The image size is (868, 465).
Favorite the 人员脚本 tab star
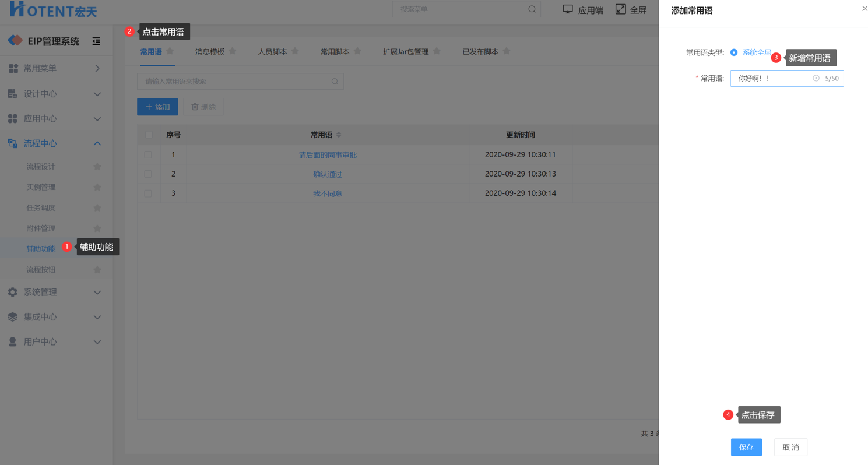tap(295, 51)
